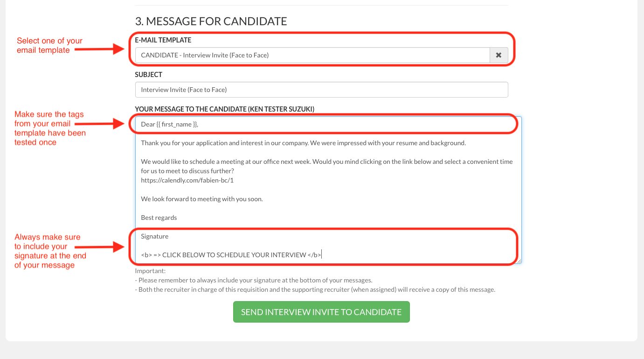Click the "YOUR MESSAGE TO THE CANDIDATE" label

pos(224,109)
